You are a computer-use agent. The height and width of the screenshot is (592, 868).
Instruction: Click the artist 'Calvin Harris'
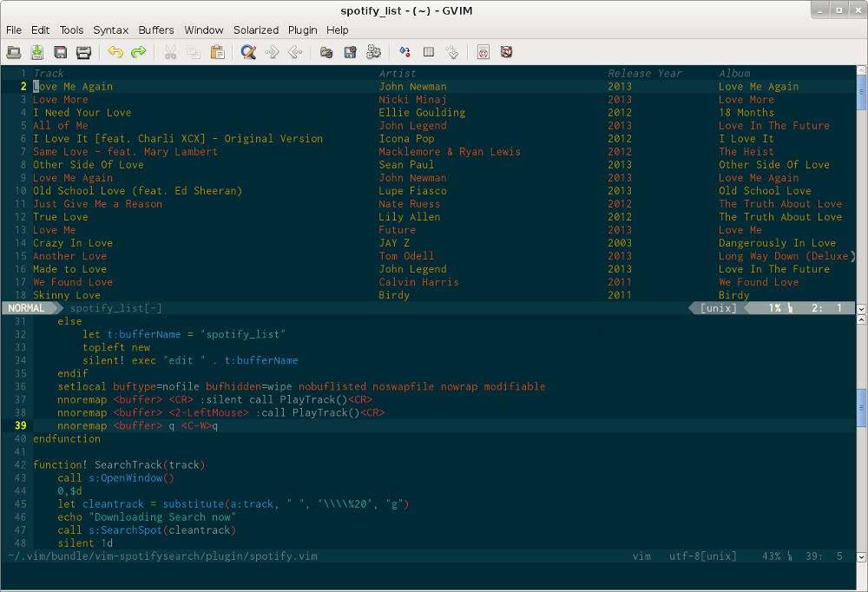click(418, 282)
